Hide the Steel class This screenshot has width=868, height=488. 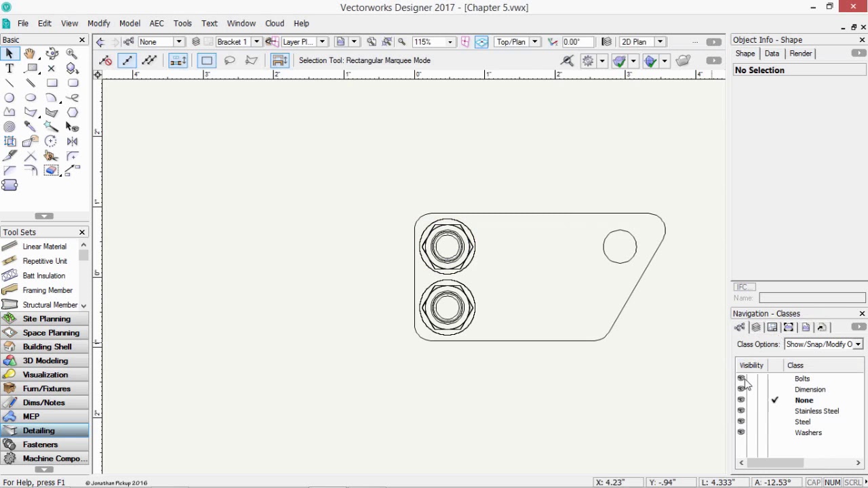(741, 422)
